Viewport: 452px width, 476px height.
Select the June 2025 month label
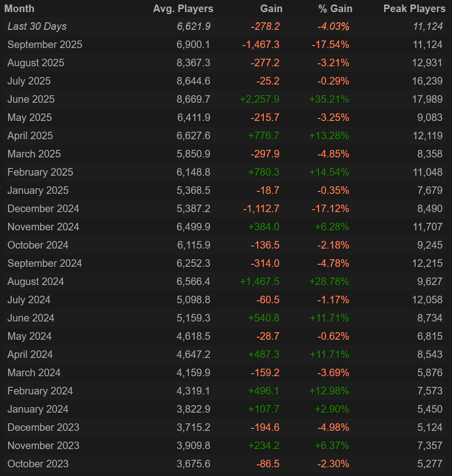coord(31,99)
